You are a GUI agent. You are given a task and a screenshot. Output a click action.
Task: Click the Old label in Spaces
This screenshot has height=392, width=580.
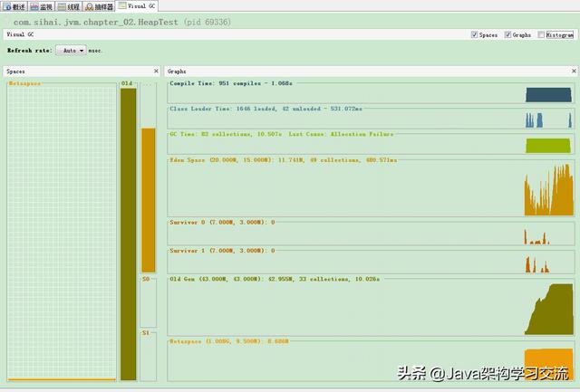(x=127, y=83)
